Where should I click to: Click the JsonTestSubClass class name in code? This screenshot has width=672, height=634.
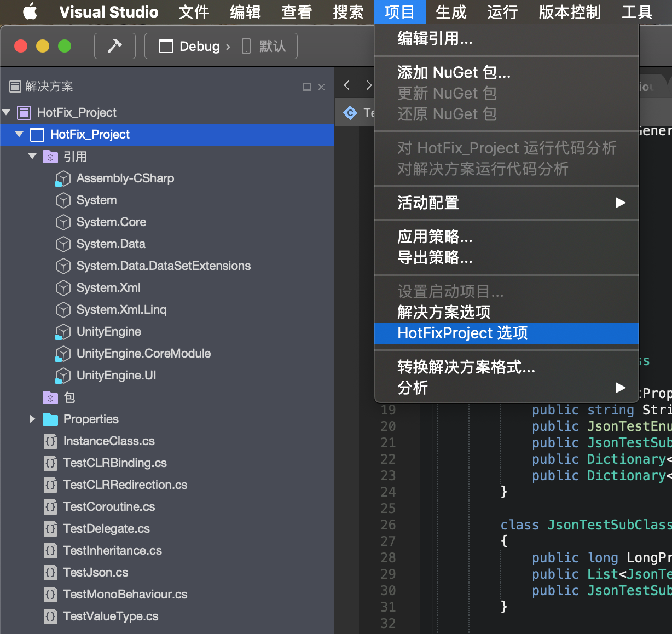coord(610,525)
